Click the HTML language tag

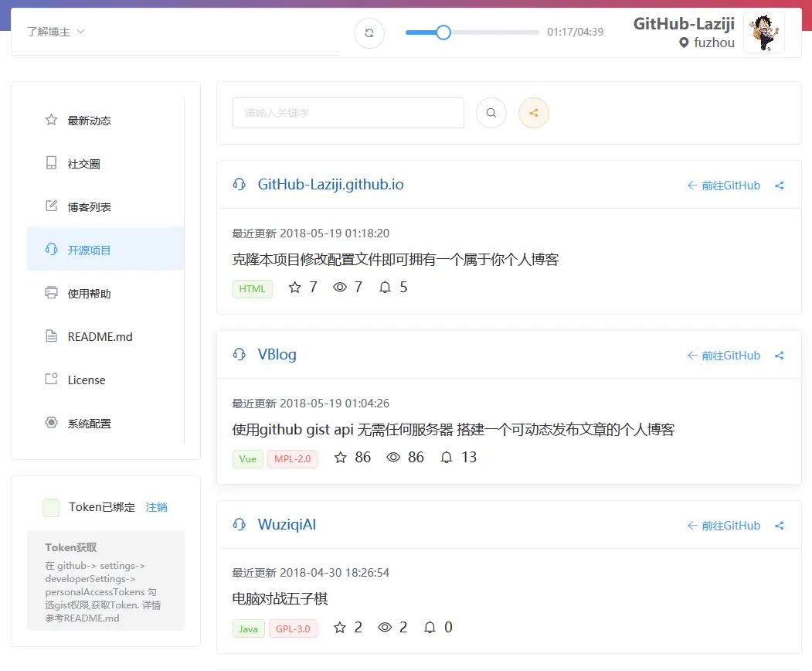point(252,288)
